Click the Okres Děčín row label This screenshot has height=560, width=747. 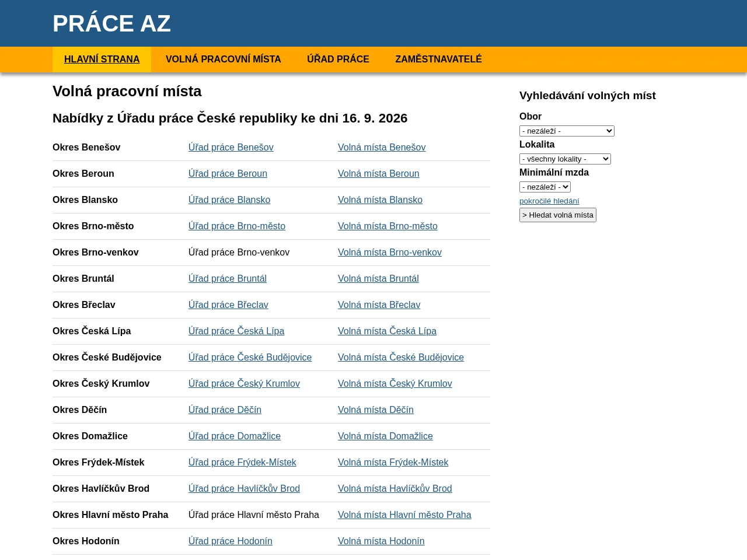79,410
